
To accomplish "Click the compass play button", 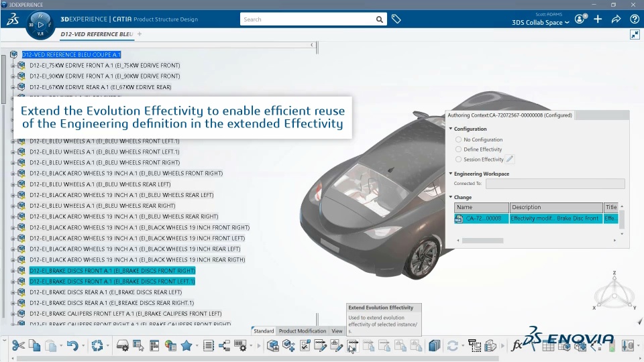I will pos(40,25).
